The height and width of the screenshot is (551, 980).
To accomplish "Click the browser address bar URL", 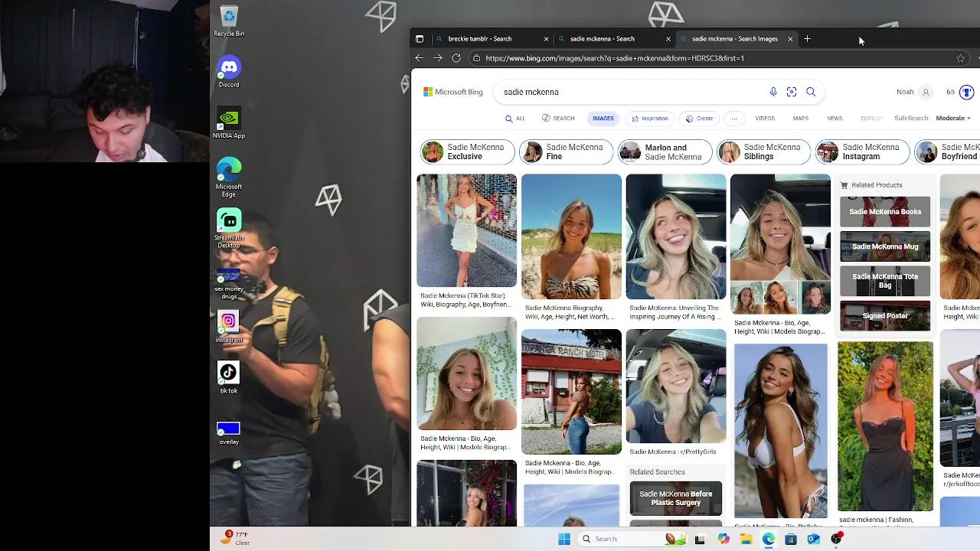I will (615, 58).
